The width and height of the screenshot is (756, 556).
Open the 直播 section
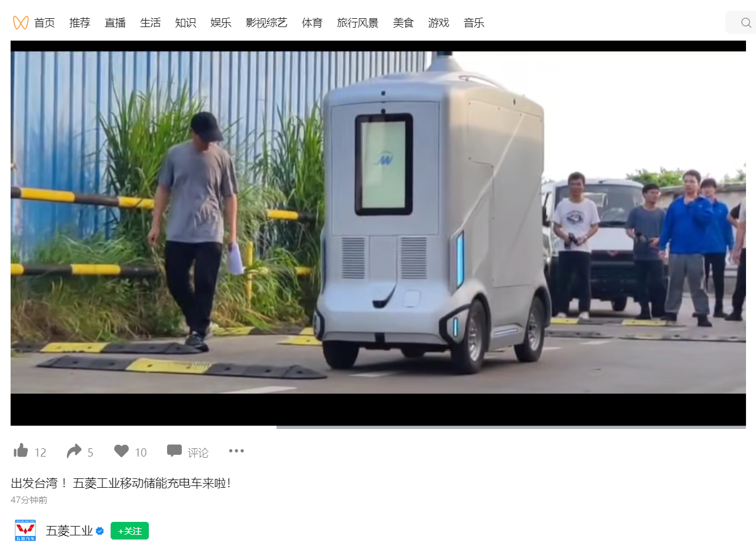coord(115,22)
